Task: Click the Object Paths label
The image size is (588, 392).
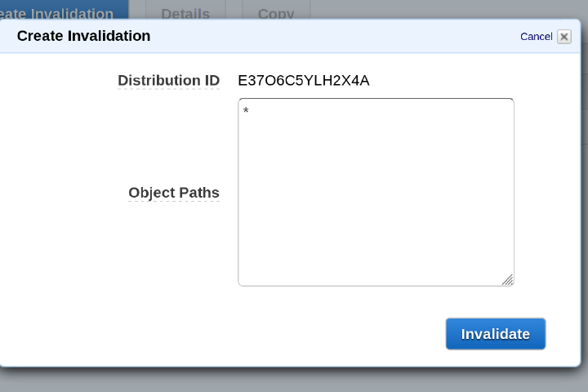Action: 174,193
